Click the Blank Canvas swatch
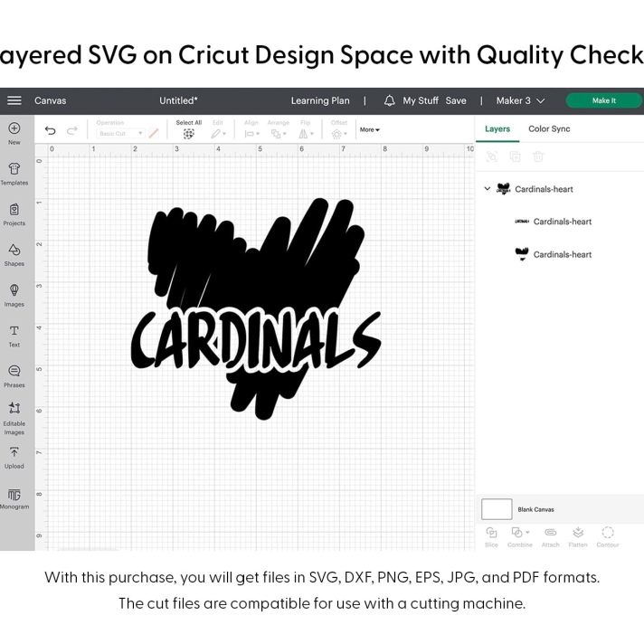 (497, 509)
